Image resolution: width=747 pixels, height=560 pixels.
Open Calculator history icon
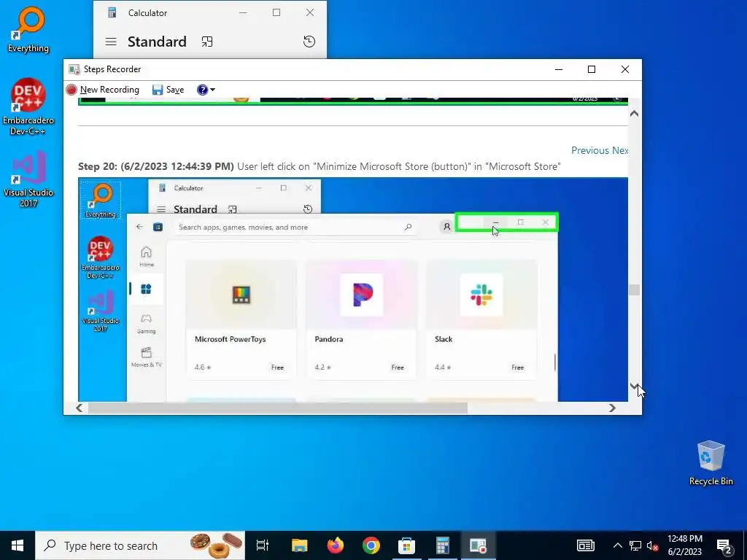click(x=309, y=42)
